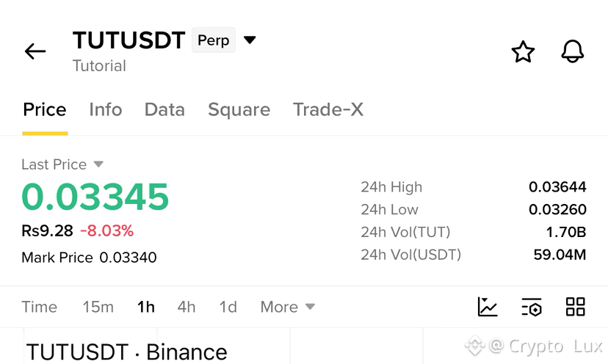Image resolution: width=608 pixels, height=364 pixels.
Task: Switch to the Info tab
Action: [x=106, y=109]
